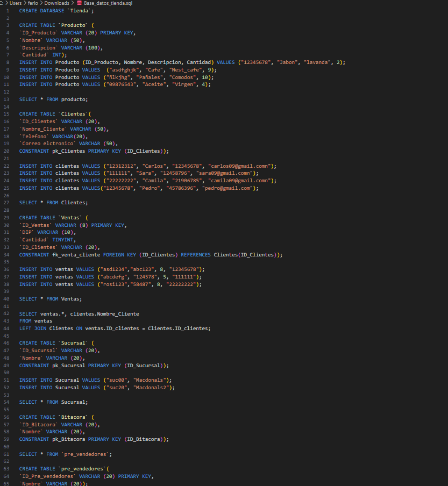This screenshot has width=448, height=486.
Task: Open the ferlo breadcrumb segment
Action: click(33, 3)
